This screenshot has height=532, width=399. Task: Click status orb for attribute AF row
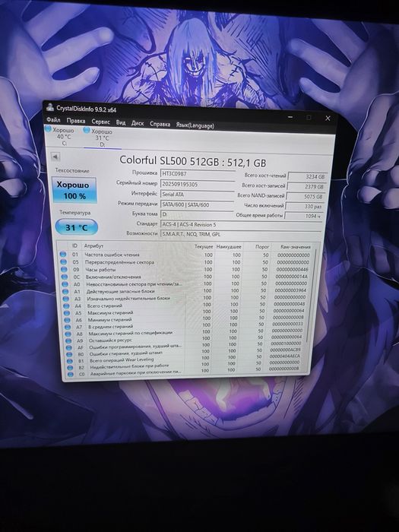[x=69, y=348]
